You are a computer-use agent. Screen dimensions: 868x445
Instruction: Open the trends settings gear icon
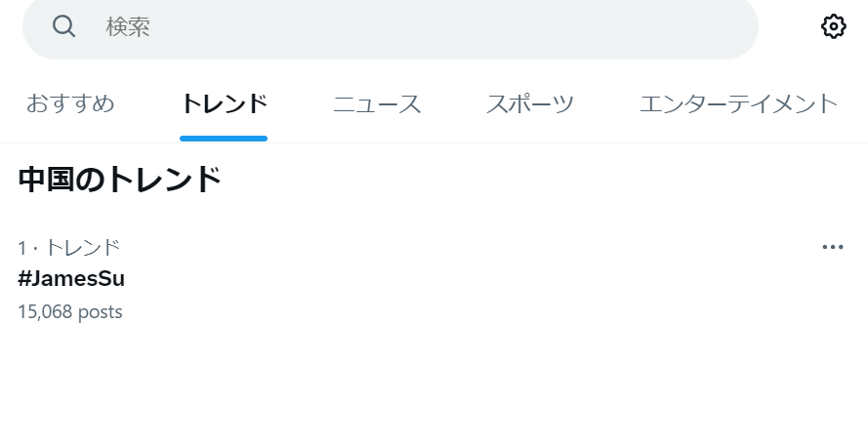click(833, 26)
